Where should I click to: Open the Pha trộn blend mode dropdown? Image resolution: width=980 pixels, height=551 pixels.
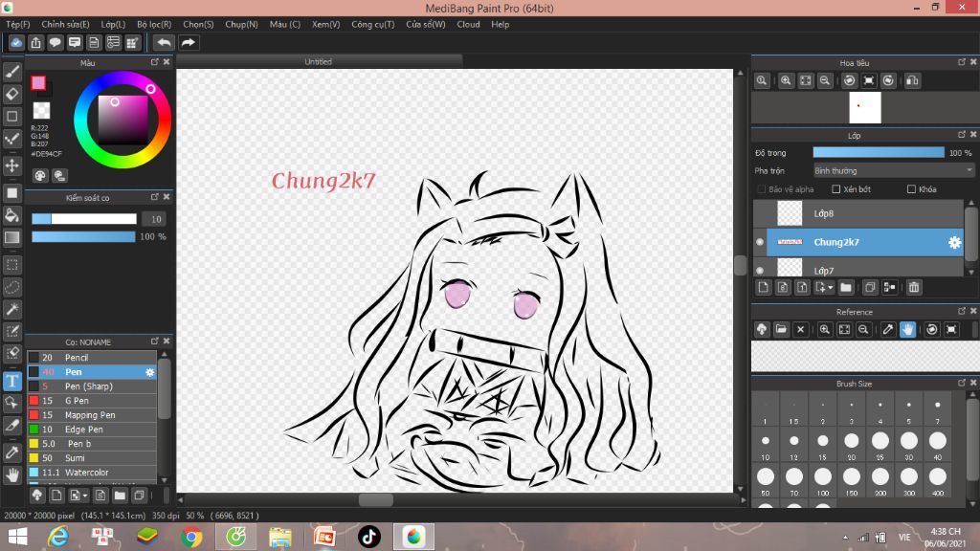893,170
